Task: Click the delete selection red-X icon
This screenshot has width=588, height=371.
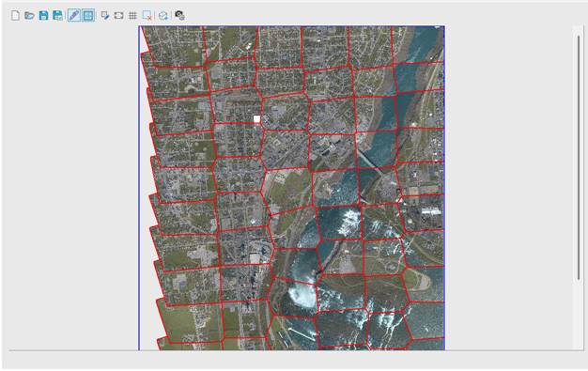Action: click(x=147, y=15)
